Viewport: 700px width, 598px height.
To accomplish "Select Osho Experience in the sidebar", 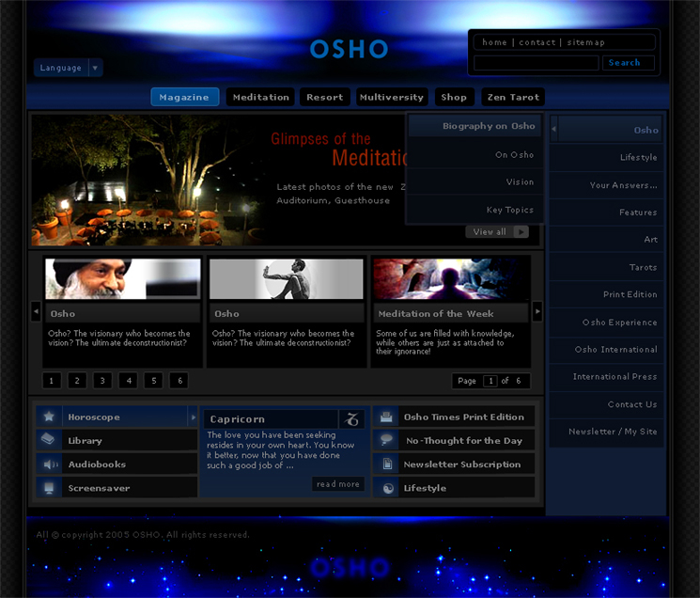I will (x=606, y=322).
